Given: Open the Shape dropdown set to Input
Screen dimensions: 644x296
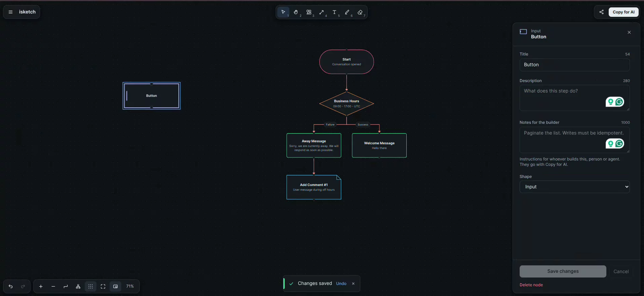Looking at the screenshot, I should pyautogui.click(x=574, y=187).
